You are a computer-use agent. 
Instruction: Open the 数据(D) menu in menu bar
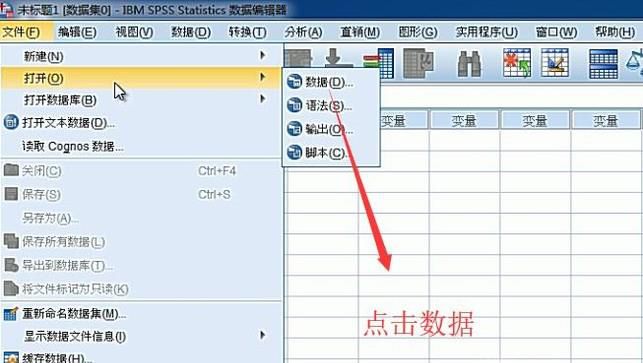[191, 32]
